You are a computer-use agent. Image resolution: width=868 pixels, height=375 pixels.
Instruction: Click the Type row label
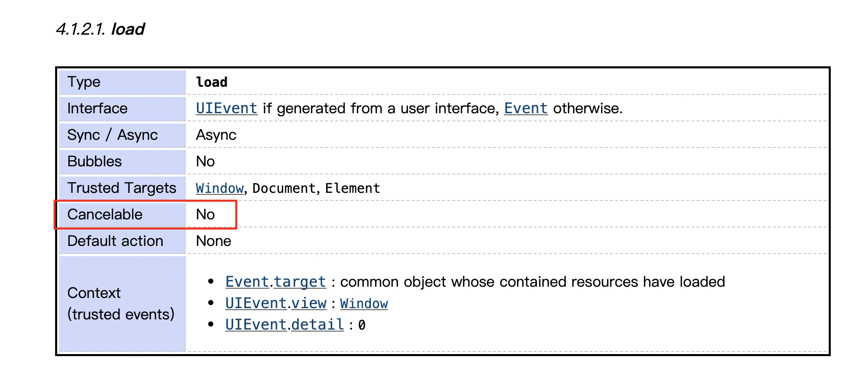pos(122,82)
